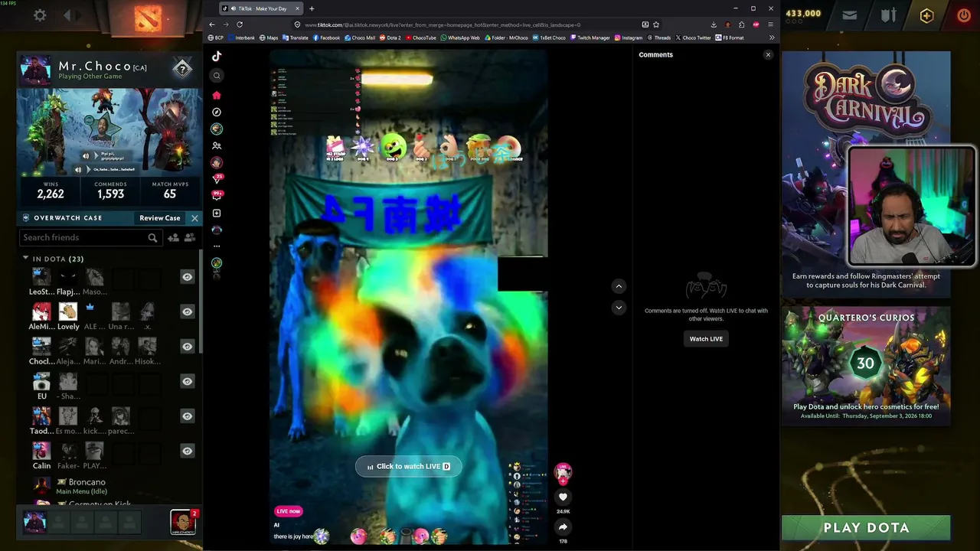Bookmark this page with star icon
Image resolution: width=980 pixels, height=551 pixels.
(656, 24)
